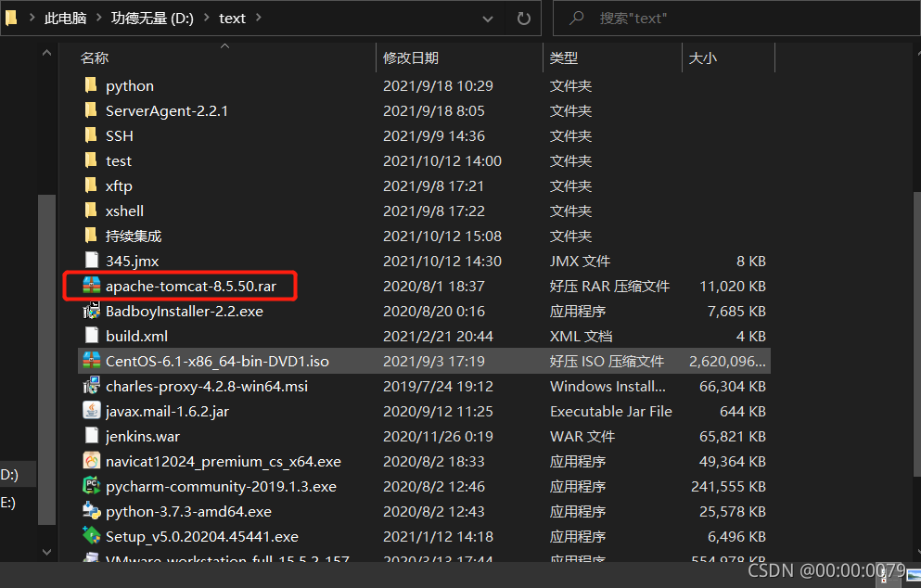Click the 持续集成 folder icon
Screen dimensions: 921x588
click(x=91, y=236)
